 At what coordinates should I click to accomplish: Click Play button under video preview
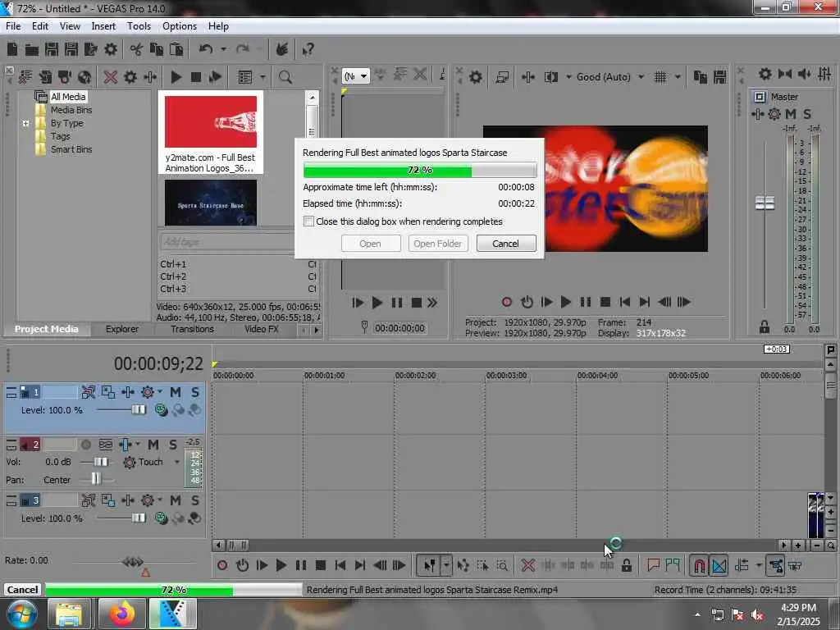pyautogui.click(x=565, y=302)
